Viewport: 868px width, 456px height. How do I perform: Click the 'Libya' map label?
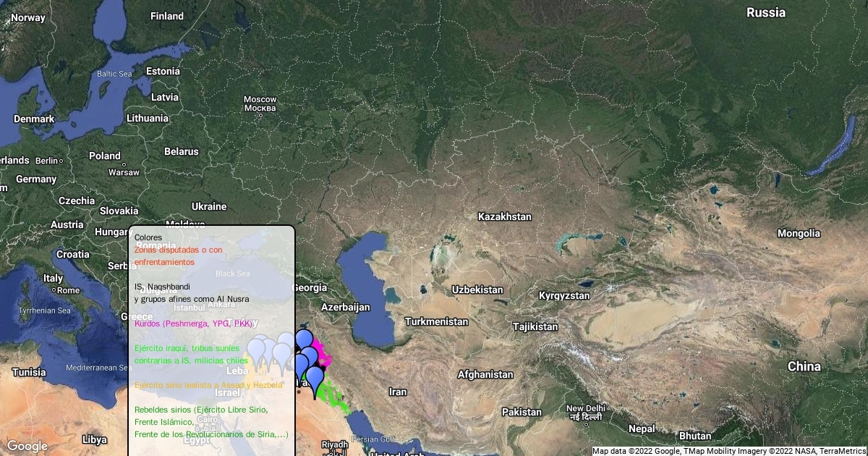[x=94, y=439]
